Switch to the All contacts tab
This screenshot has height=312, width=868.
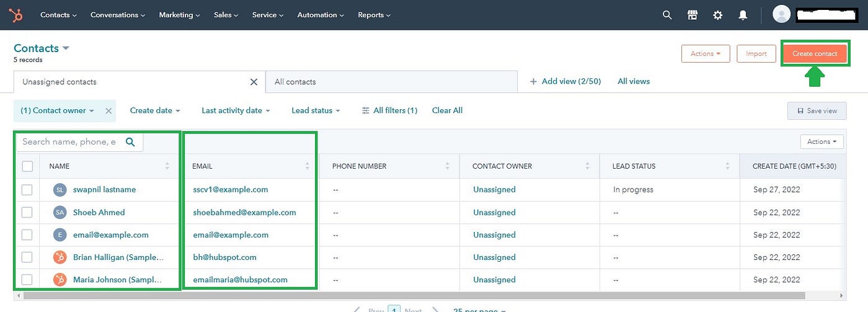tap(391, 82)
